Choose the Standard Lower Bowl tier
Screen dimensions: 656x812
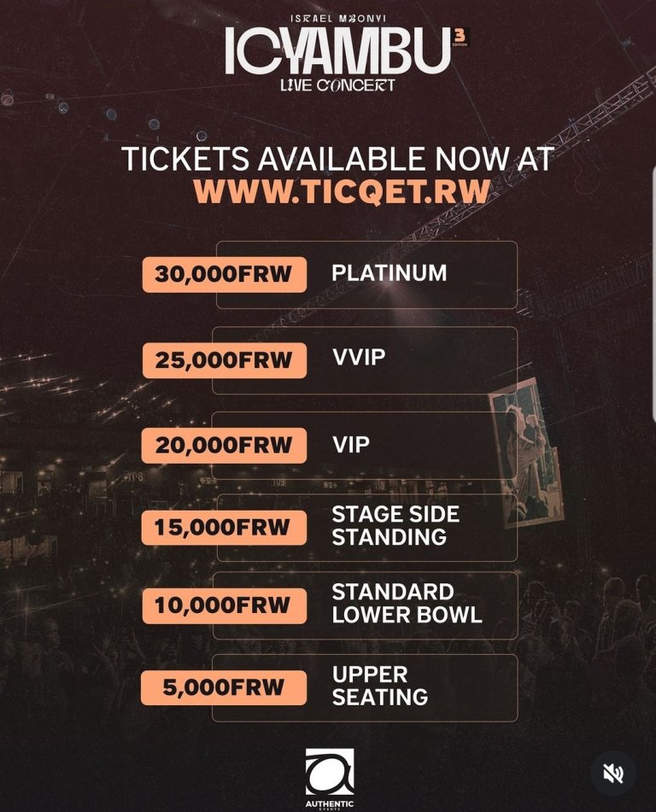(407, 604)
